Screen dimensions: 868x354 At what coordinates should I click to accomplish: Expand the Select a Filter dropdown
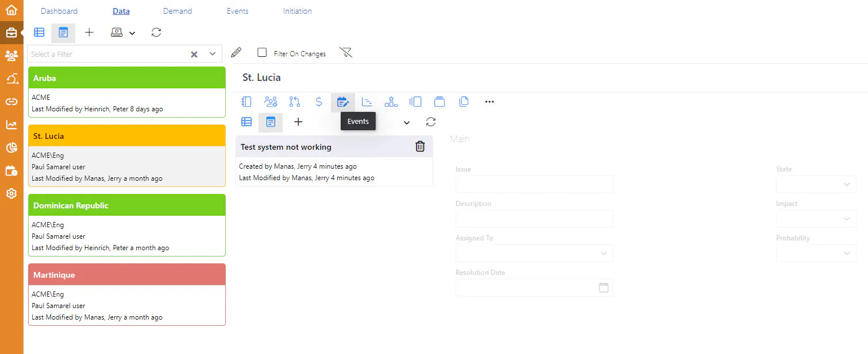[213, 54]
